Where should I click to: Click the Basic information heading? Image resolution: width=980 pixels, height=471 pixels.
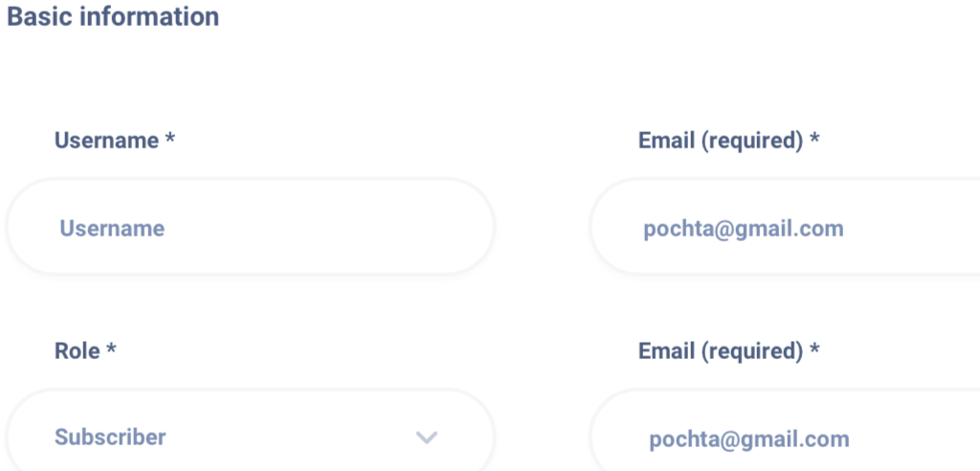pyautogui.click(x=113, y=17)
